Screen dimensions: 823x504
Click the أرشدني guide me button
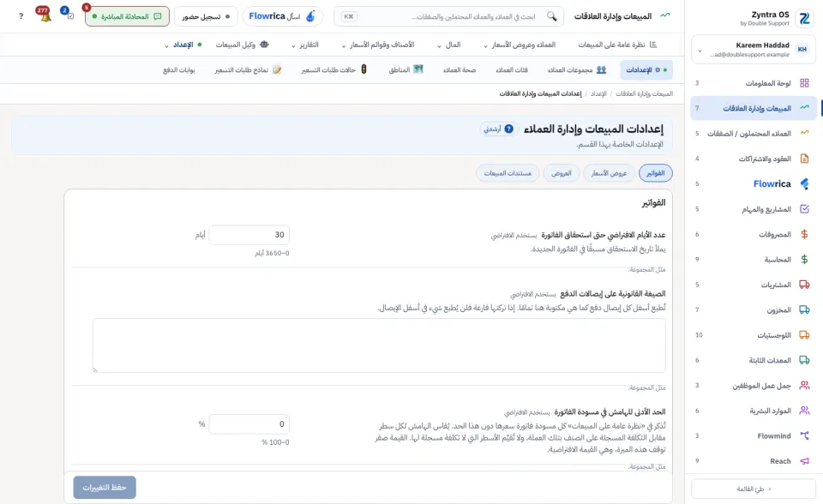point(499,129)
